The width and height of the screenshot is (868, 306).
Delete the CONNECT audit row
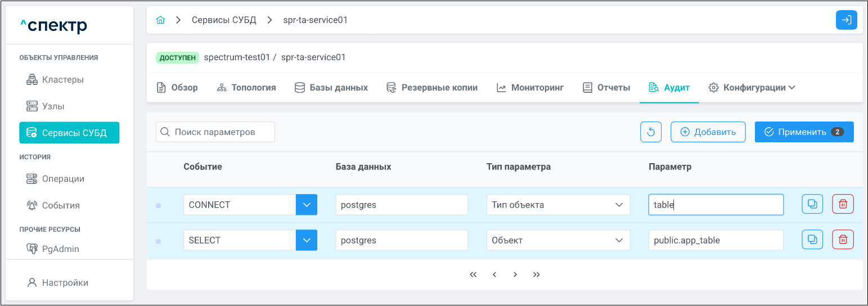(843, 204)
